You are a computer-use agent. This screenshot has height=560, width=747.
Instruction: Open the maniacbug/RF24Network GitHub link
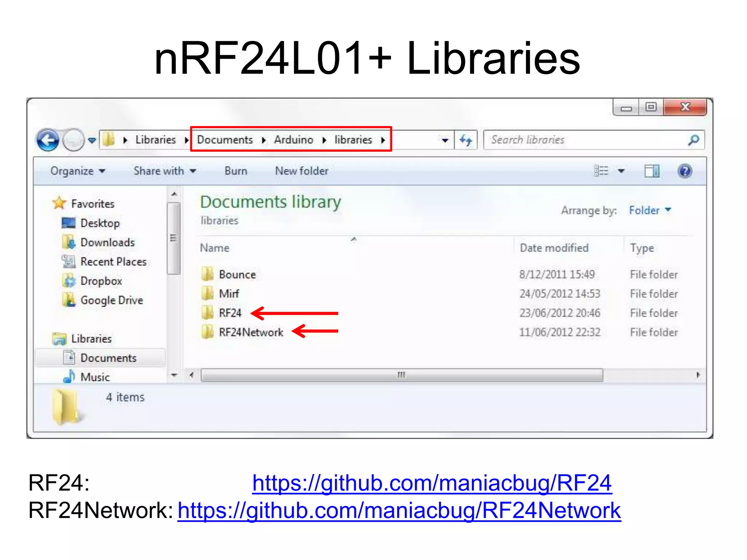pyautogui.click(x=399, y=510)
